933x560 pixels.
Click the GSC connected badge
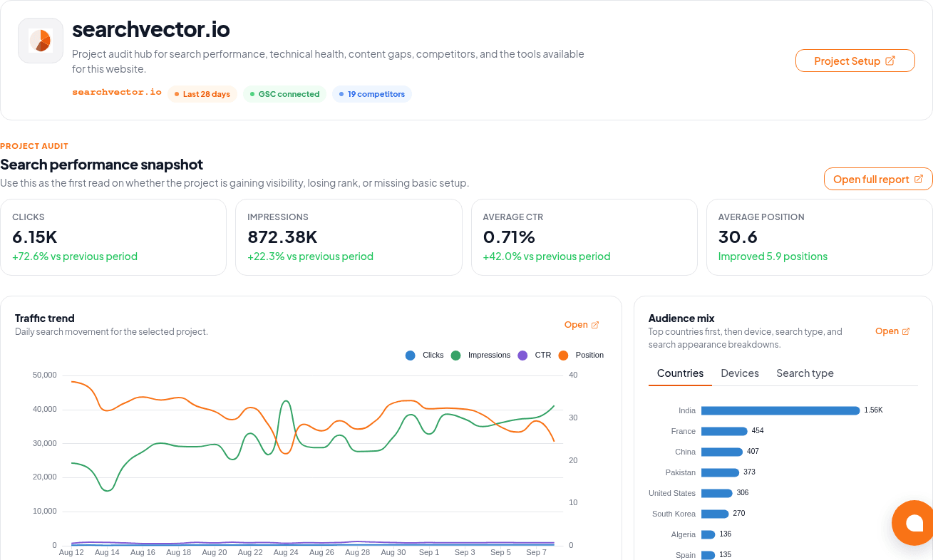click(x=284, y=94)
